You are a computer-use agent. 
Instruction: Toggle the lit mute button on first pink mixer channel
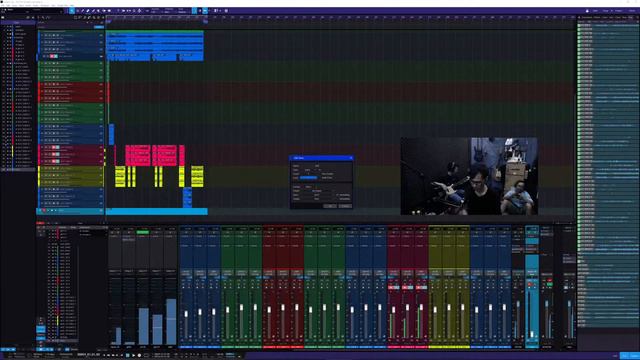tap(391, 287)
